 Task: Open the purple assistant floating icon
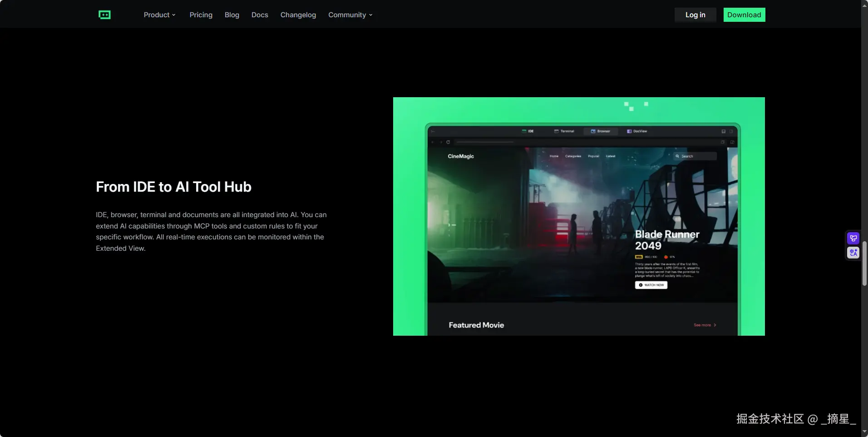pos(853,238)
